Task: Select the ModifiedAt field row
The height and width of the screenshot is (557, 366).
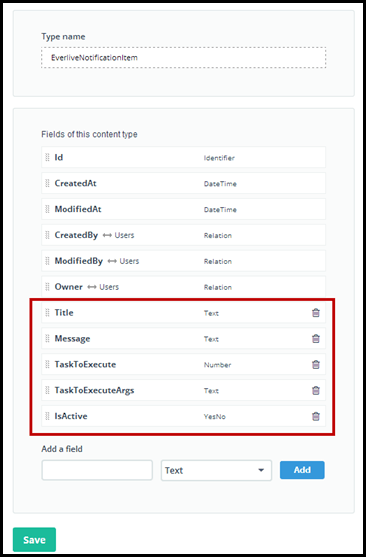Action: click(x=183, y=209)
